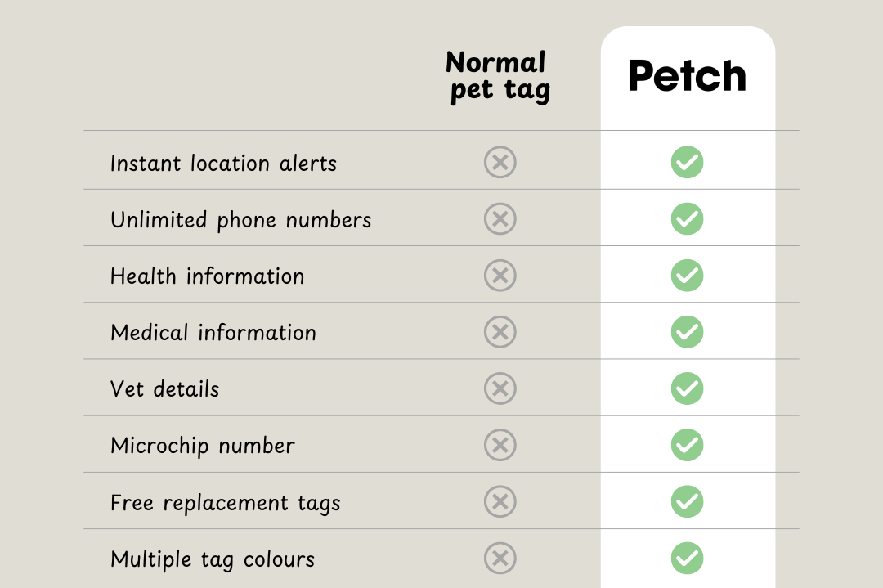Click green checkmark for Multiple tag colours
The width and height of the screenshot is (883, 588).
tap(687, 558)
